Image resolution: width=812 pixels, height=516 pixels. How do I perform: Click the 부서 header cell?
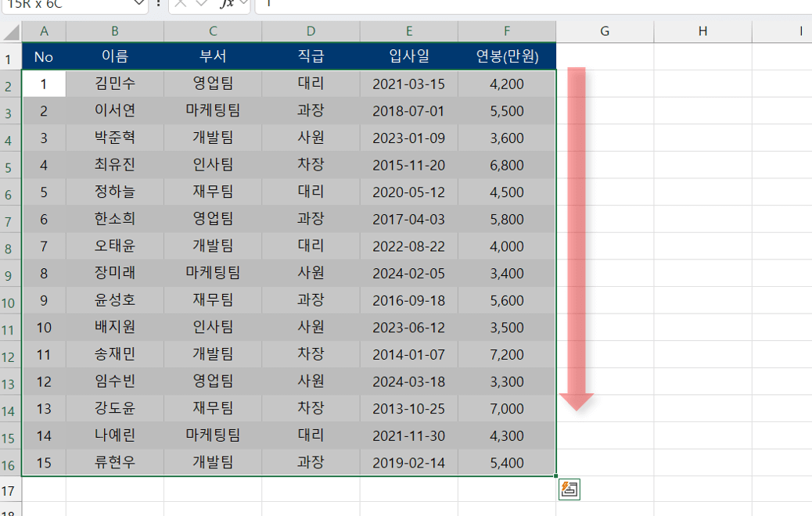click(x=213, y=56)
